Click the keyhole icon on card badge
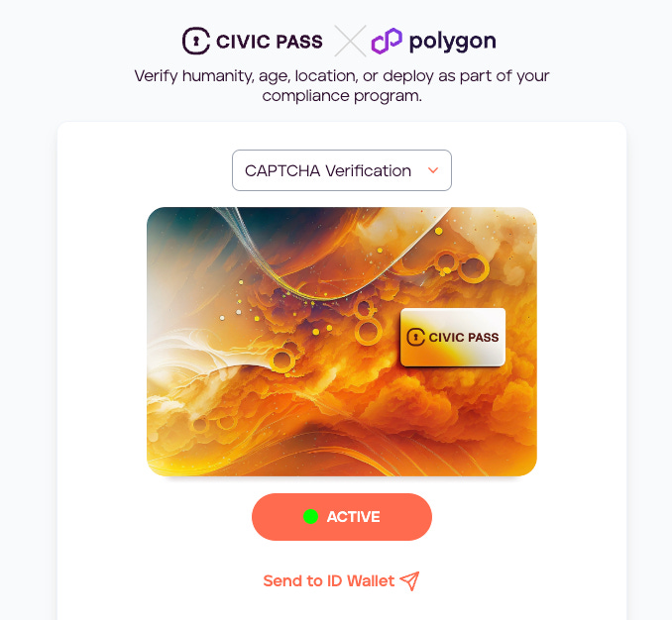Viewport: 672px width, 620px height. (x=415, y=338)
